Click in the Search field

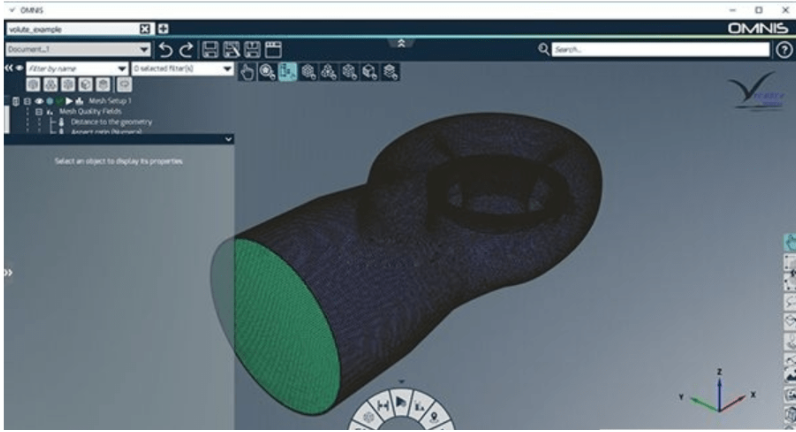click(660, 48)
